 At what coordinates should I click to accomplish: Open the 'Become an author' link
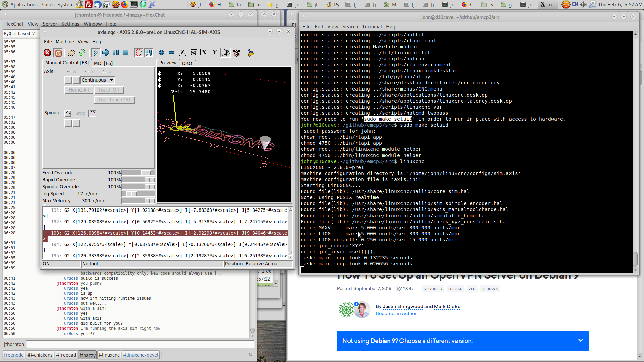click(396, 314)
